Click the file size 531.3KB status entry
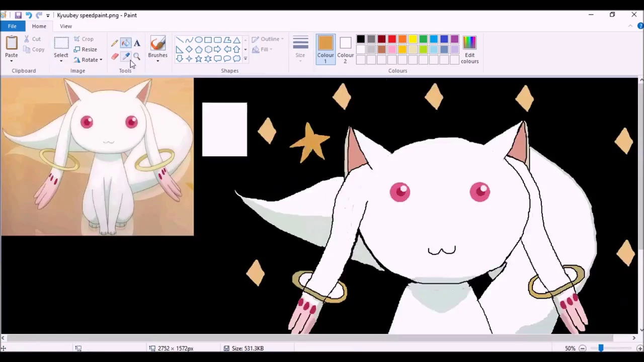This screenshot has width=644, height=362. coord(244,348)
